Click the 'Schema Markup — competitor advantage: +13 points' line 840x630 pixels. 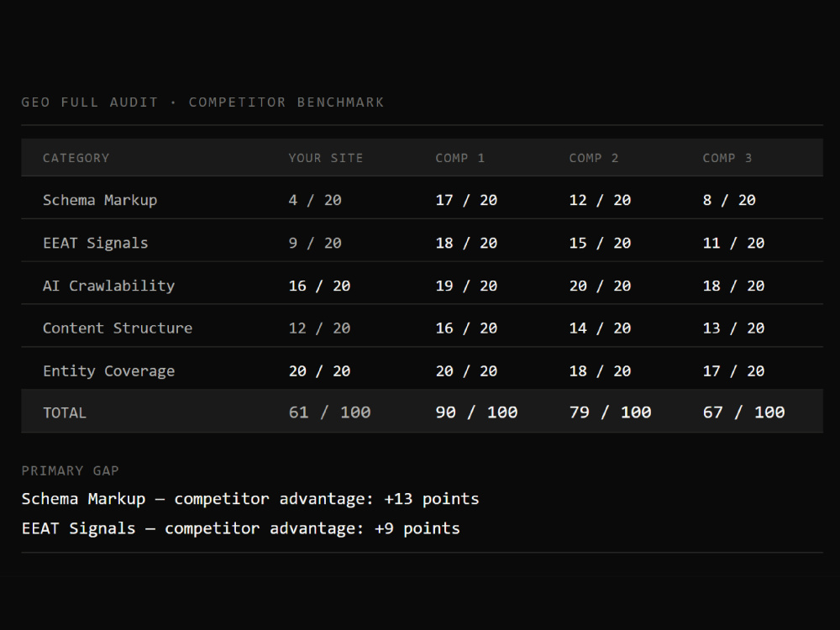tap(250, 499)
